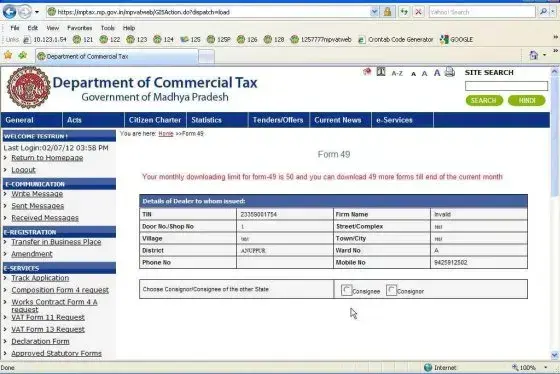Open the 121 bookmark in the Links bar
Image resolution: width=560 pixels, height=374 pixels.
pyautogui.click(x=83, y=39)
